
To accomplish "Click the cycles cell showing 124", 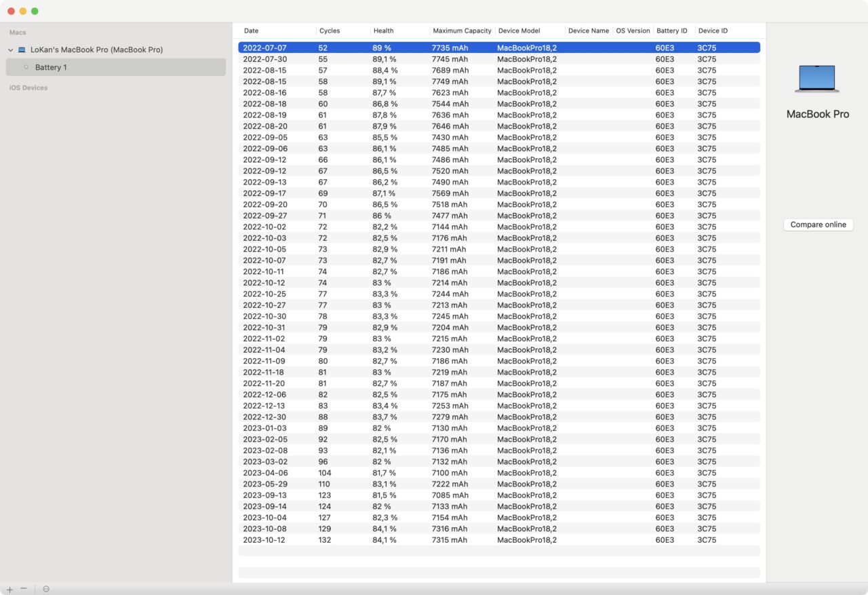I will tap(325, 507).
